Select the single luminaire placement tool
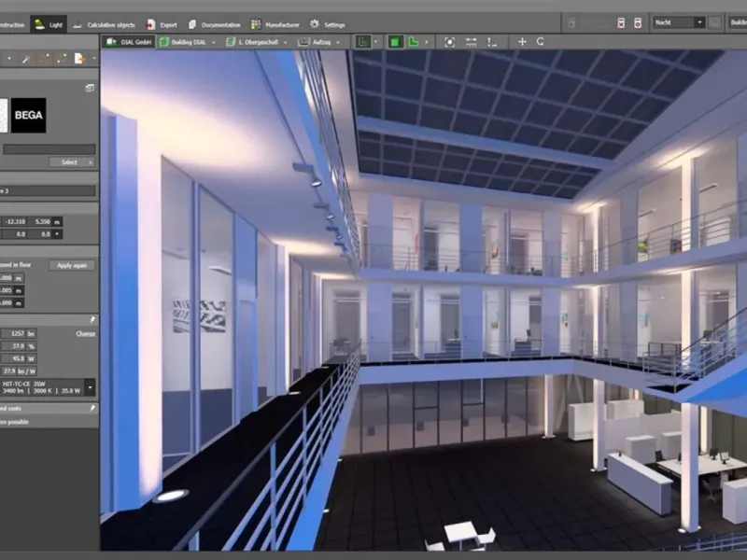Image resolution: width=747 pixels, height=560 pixels. [8, 59]
